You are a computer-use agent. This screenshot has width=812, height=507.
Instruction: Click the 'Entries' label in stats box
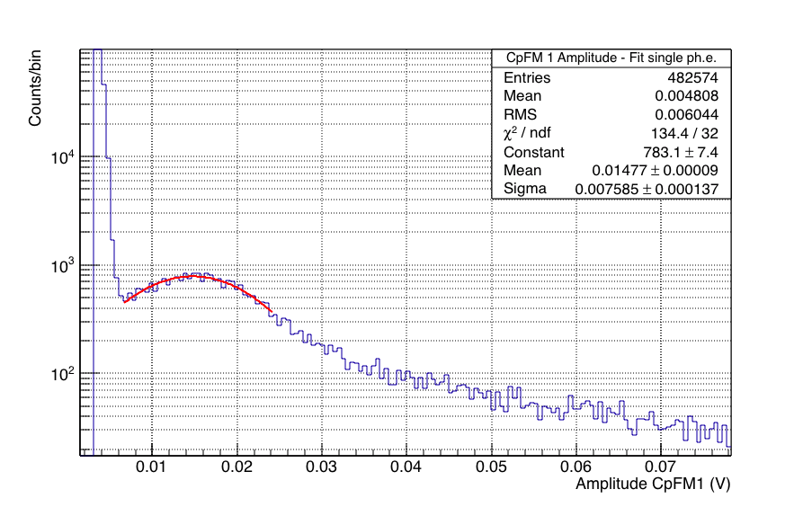(527, 77)
